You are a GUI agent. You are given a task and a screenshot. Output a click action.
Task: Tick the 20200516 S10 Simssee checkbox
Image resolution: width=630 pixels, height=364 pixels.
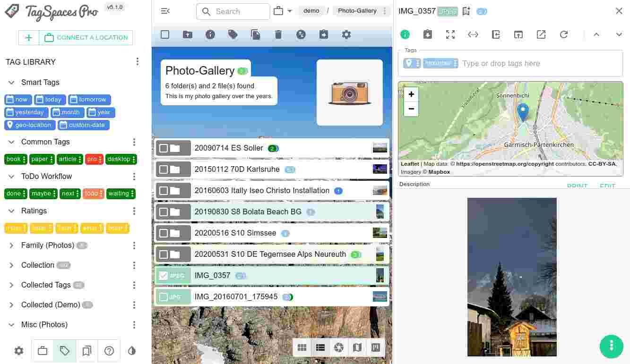[x=164, y=233]
